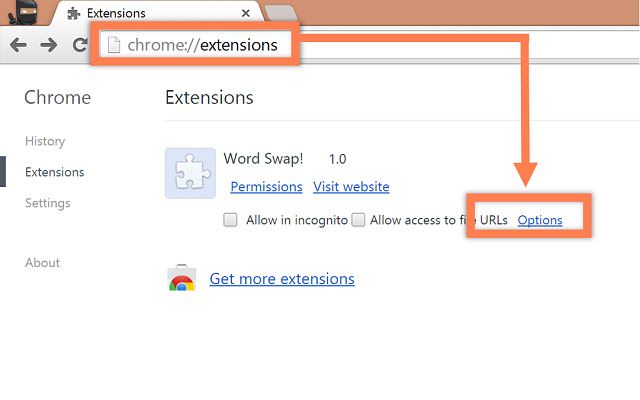The height and width of the screenshot is (400, 640).
Task: Click Get more extensions link
Action: pos(282,279)
